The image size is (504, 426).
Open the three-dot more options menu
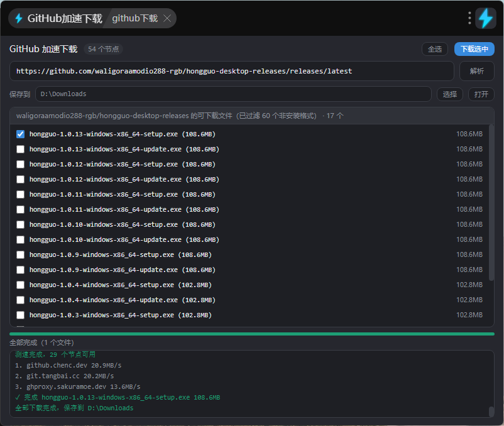coord(469,18)
